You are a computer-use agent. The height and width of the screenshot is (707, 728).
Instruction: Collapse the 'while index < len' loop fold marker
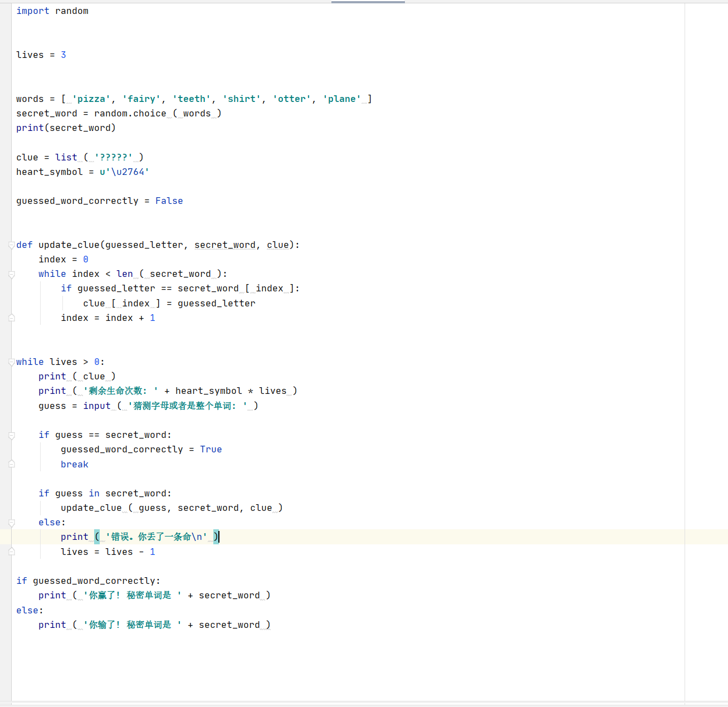click(x=12, y=274)
